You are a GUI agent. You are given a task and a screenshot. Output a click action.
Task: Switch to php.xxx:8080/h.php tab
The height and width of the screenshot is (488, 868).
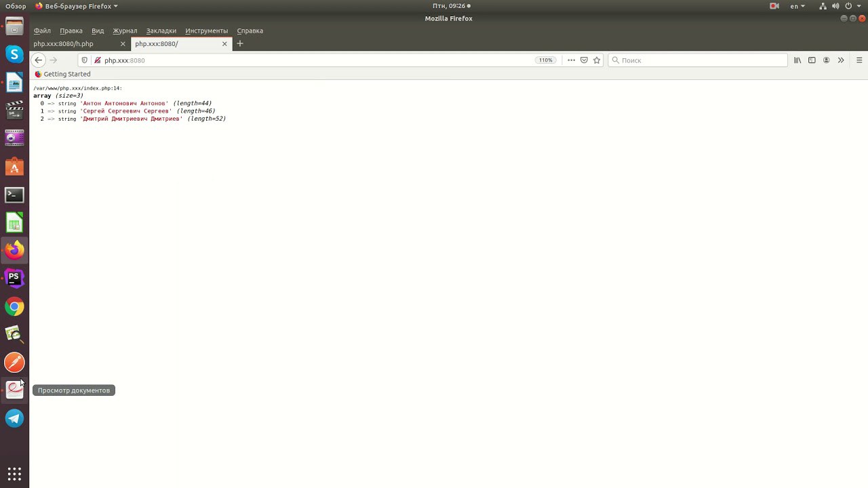tap(80, 44)
